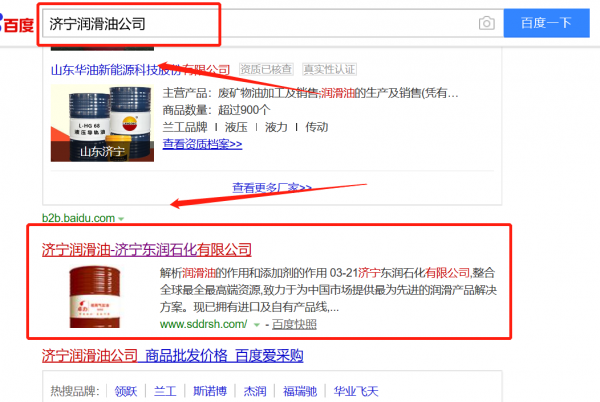Image resolution: width=600 pixels, height=402 pixels.
Task: Open dropdown arrow beside www.sddrsh.com
Action: click(256, 325)
